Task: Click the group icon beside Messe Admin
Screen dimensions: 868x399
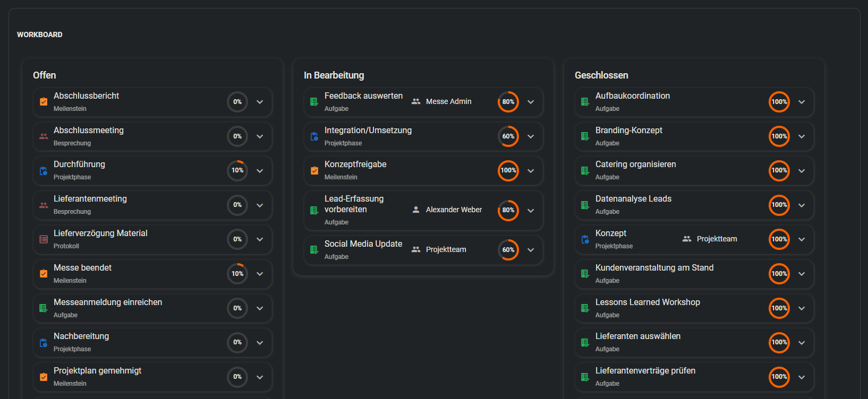Action: 416,101
